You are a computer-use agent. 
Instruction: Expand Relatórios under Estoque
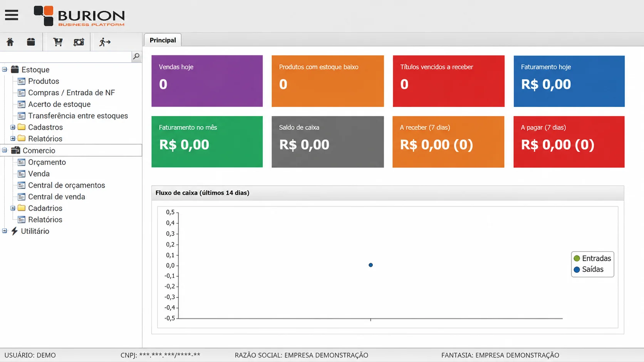pyautogui.click(x=13, y=138)
